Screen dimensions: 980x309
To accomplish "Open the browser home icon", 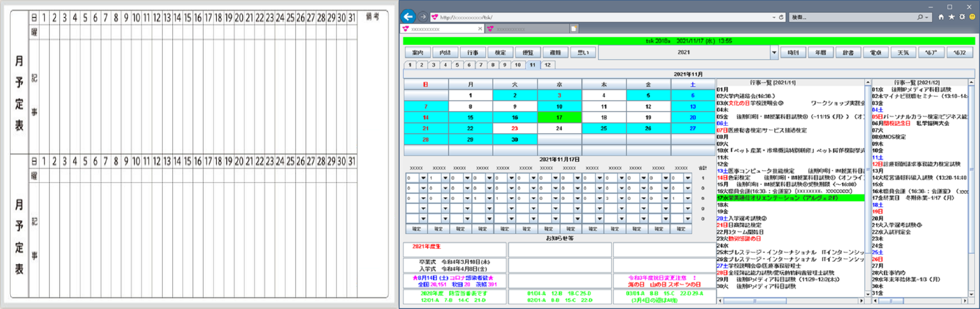I will coord(941,17).
